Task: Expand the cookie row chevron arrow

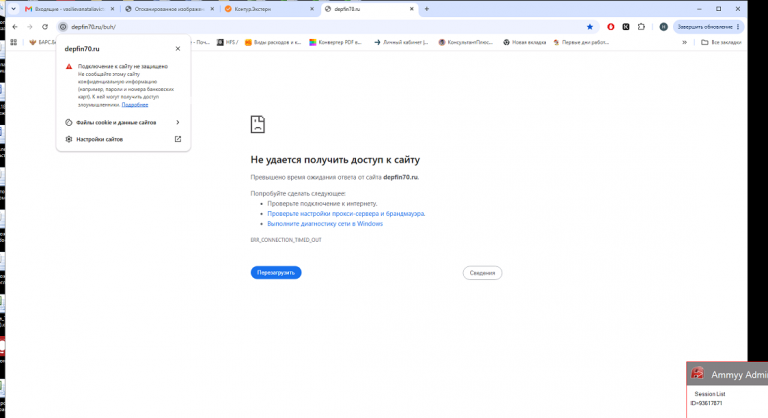Action: [178, 123]
